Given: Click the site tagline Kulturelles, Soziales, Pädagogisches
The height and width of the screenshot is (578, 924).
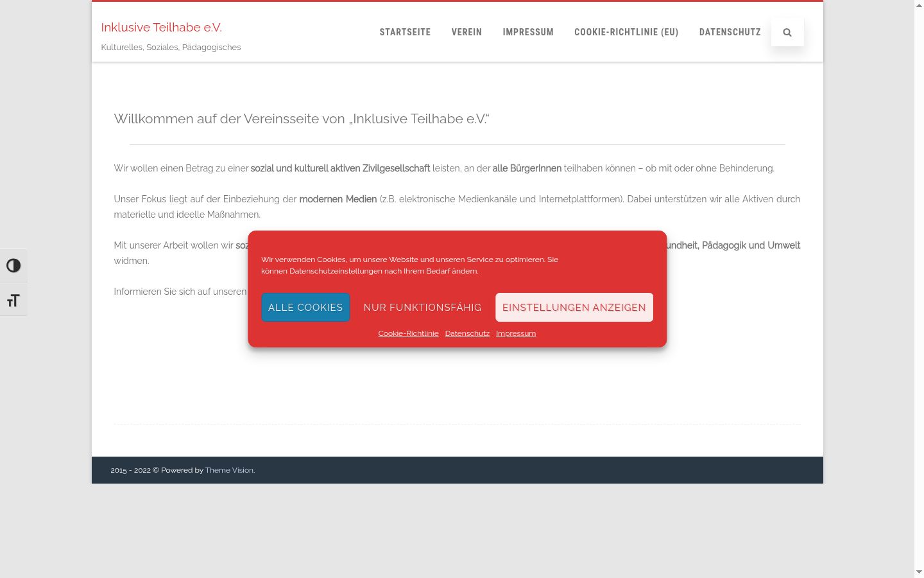Looking at the screenshot, I should (x=171, y=48).
